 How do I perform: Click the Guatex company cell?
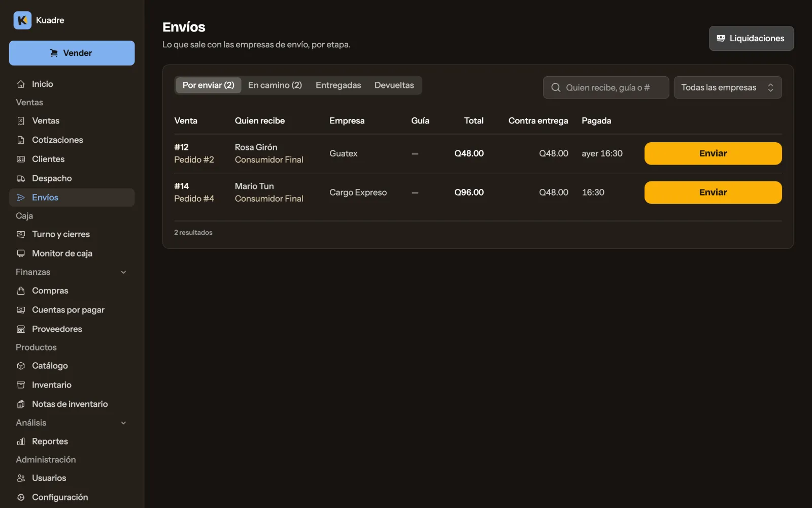(344, 153)
